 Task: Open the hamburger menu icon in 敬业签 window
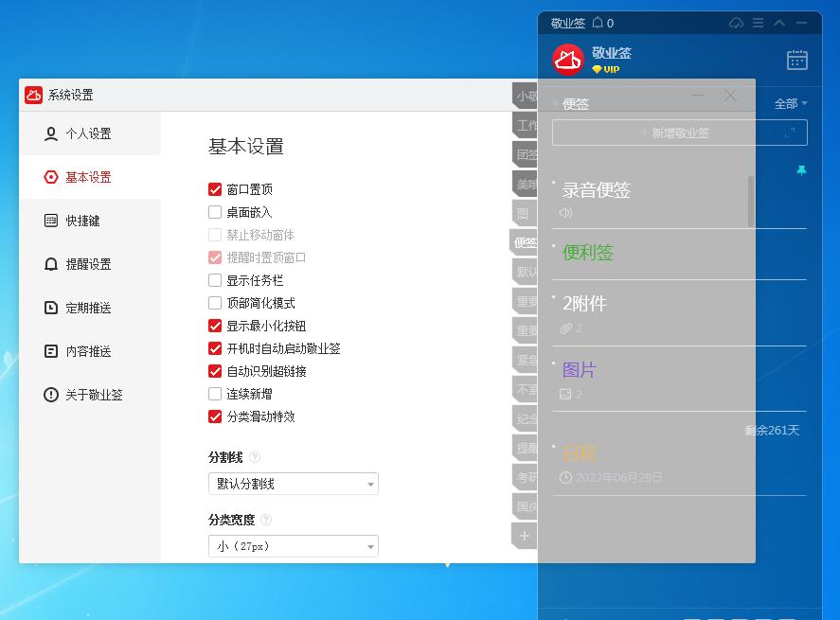pyautogui.click(x=758, y=23)
